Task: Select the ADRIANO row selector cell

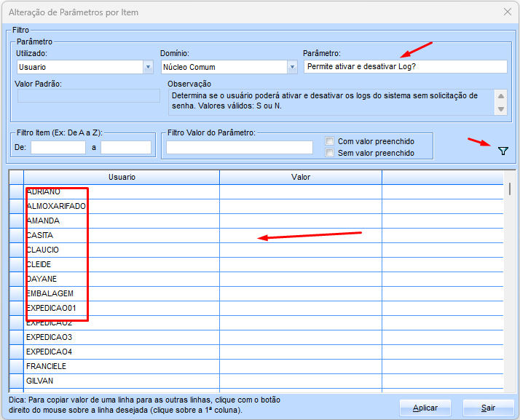Action: [16, 191]
